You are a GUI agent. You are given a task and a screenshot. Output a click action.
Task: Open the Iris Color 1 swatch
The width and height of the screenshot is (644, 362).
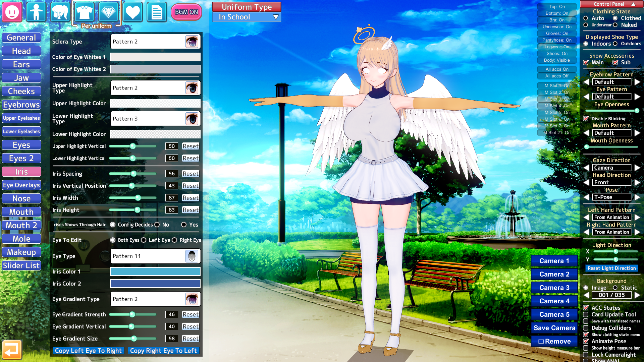pos(155,271)
